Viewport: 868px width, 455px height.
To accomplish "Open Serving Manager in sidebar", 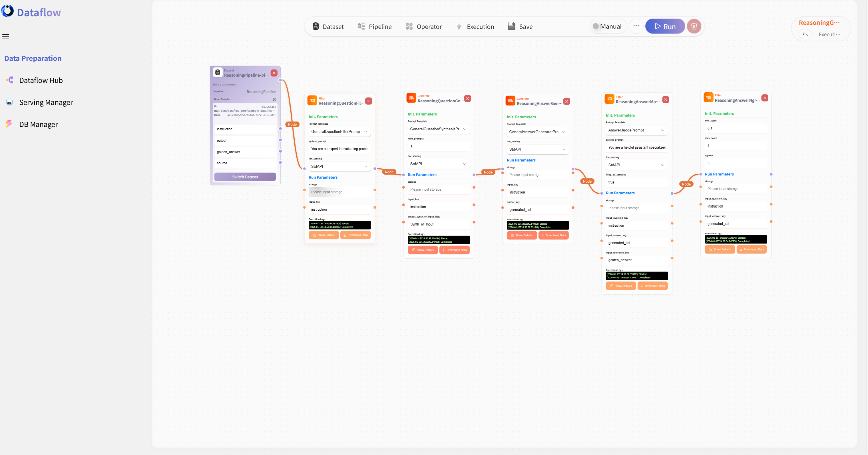I will tap(46, 102).
